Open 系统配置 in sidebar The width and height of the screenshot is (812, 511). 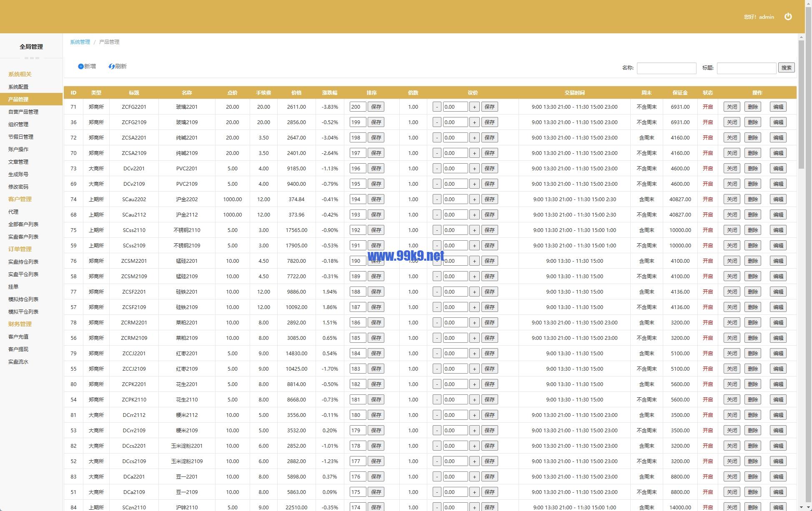(18, 87)
